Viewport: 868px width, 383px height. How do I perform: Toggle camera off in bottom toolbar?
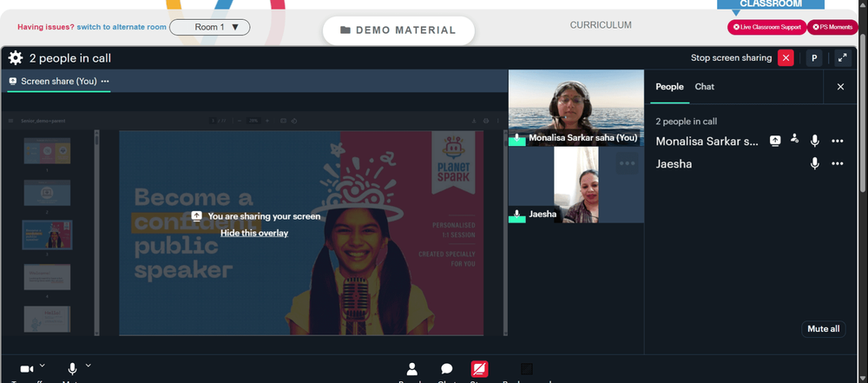(x=27, y=369)
